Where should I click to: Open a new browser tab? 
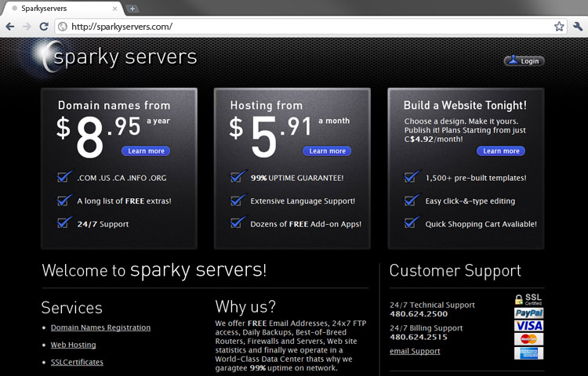coord(132,9)
